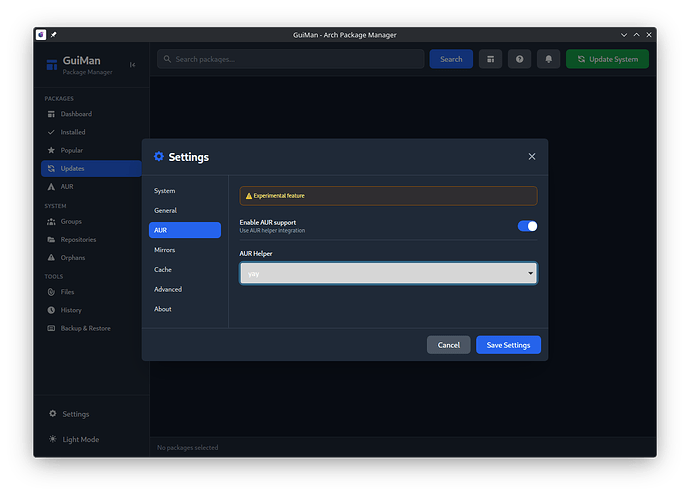This screenshot has height=497, width=690.
Task: Collapse the sidebar with the arrow icon
Action: point(133,65)
